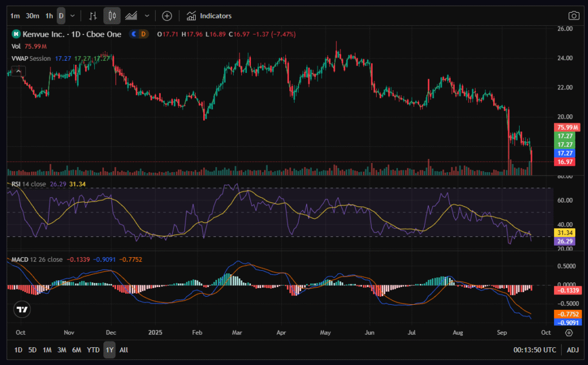588x365 pixels.
Task: Click the compare or add symbol plus icon
Action: click(x=167, y=15)
